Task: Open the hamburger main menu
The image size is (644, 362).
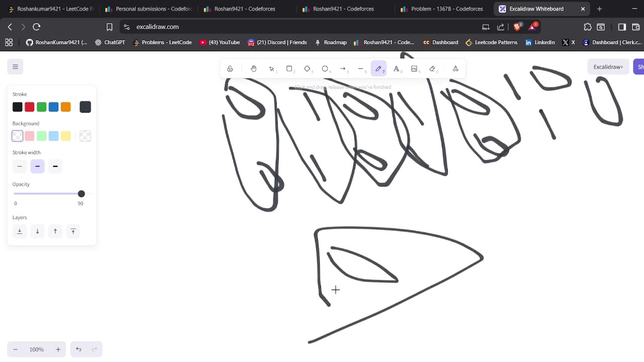Action: coord(15,67)
